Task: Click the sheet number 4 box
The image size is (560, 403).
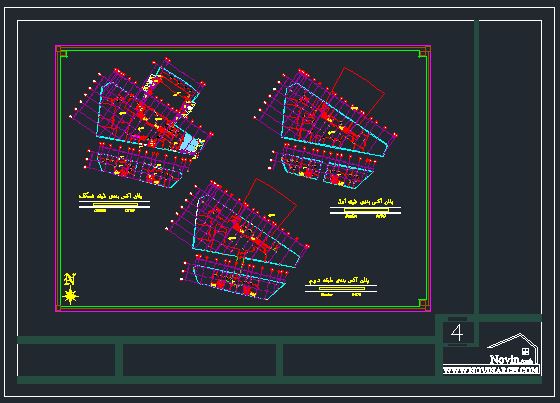Action: pyautogui.click(x=457, y=333)
